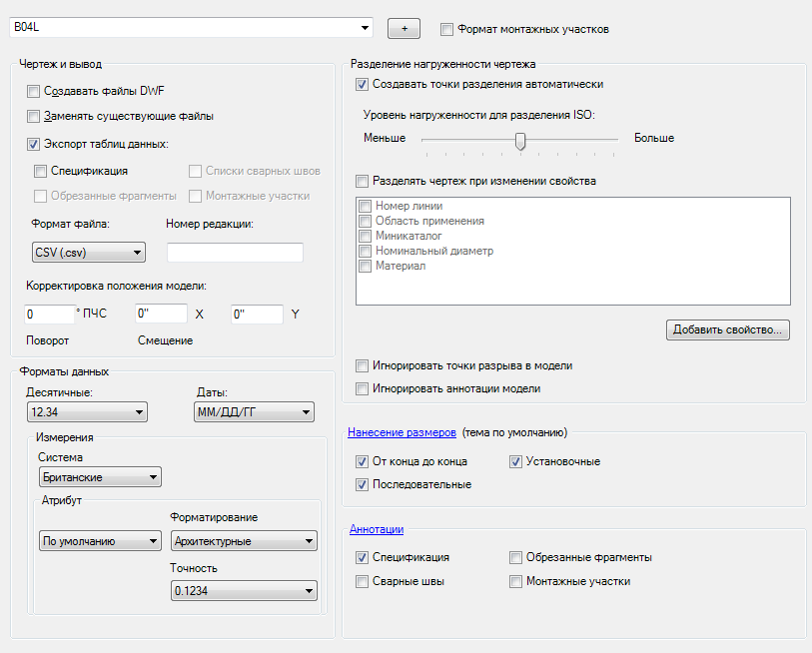Click the Номер редакции input field
Viewport: 812px width, 653px height.
[235, 252]
